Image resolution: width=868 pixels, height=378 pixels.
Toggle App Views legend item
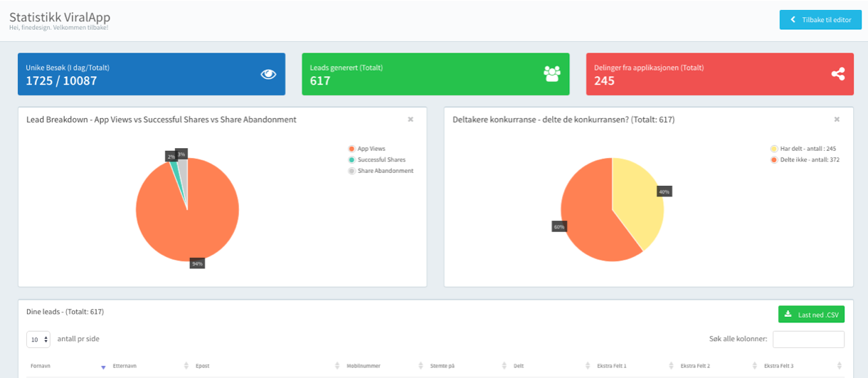[366, 149]
